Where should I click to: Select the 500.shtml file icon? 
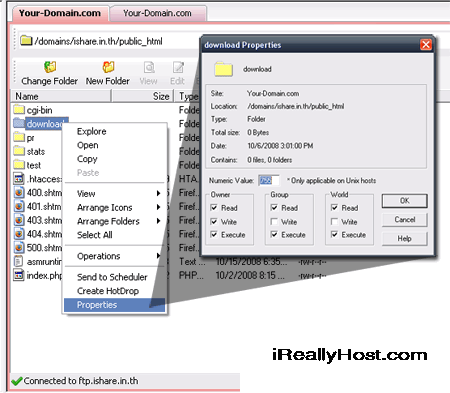tap(19, 248)
